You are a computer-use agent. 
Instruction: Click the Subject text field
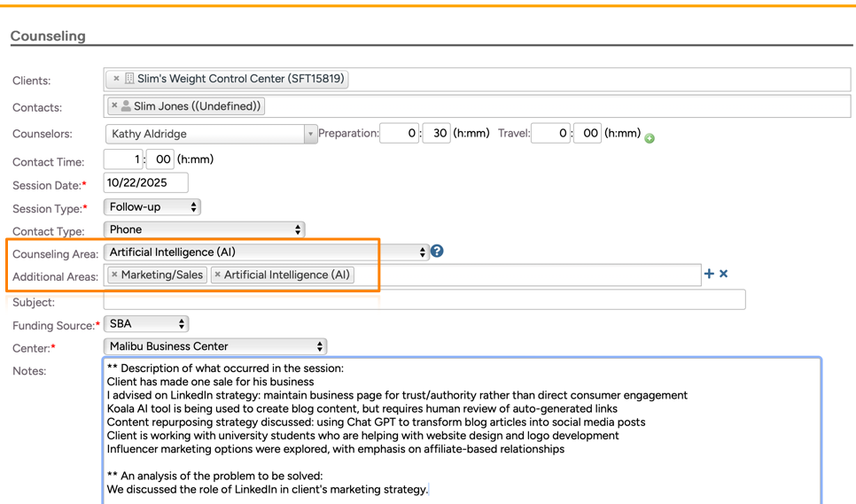(x=424, y=301)
